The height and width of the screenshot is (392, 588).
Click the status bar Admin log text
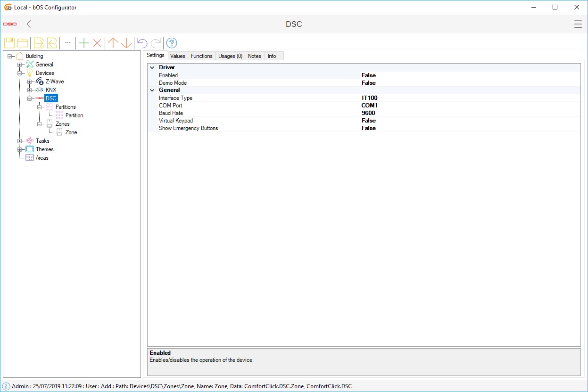pyautogui.click(x=182, y=386)
